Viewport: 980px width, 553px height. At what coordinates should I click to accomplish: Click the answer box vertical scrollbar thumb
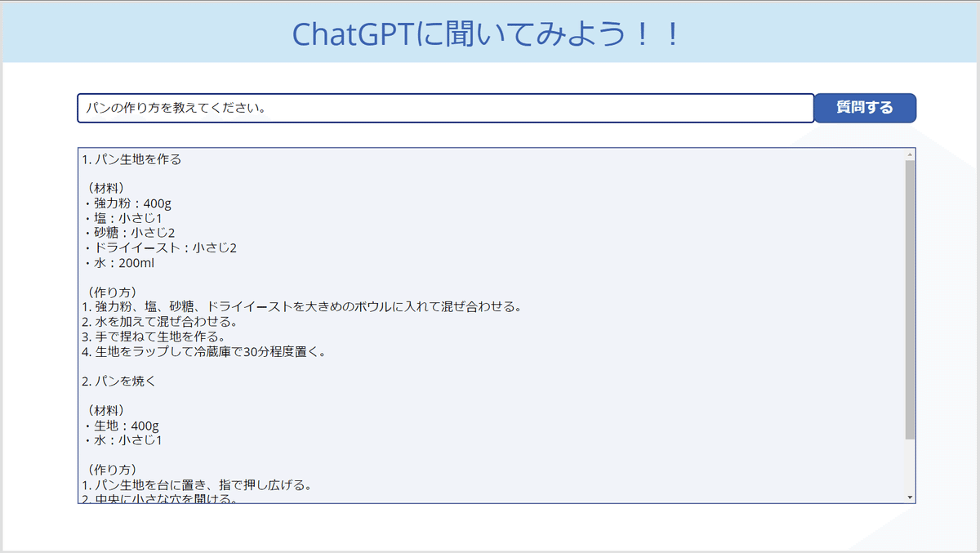pyautogui.click(x=910, y=300)
